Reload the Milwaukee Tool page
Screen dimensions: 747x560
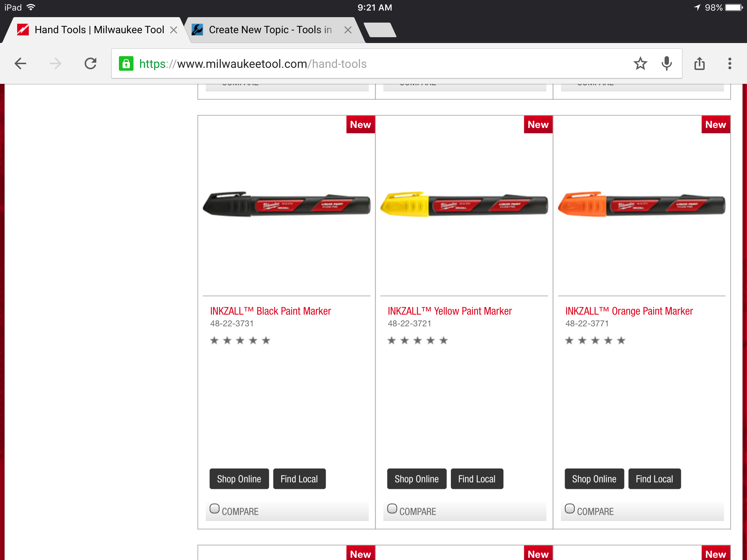point(90,63)
